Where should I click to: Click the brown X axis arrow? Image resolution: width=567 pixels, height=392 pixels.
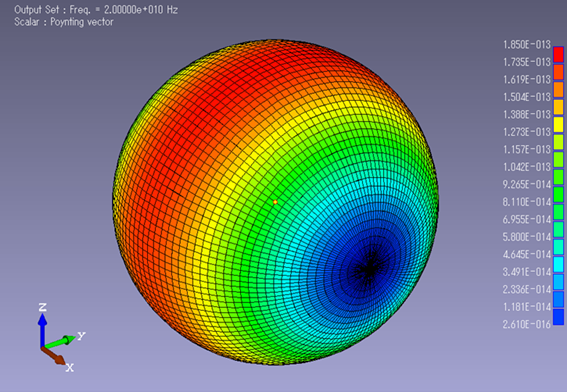pyautogui.click(x=54, y=355)
